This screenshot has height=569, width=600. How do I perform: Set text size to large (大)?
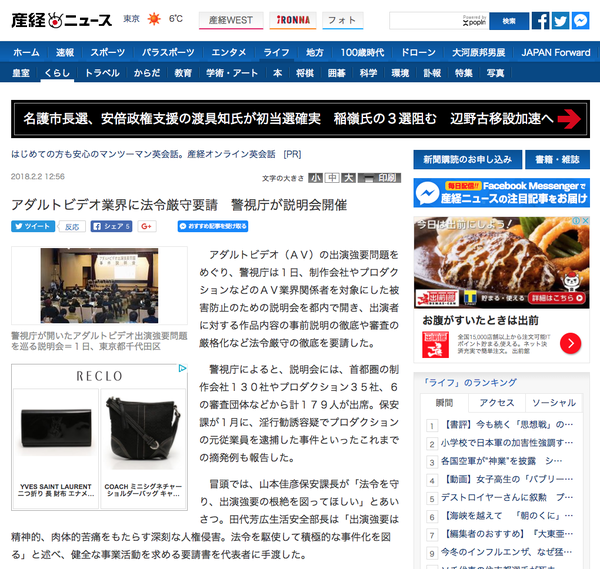tap(348, 178)
